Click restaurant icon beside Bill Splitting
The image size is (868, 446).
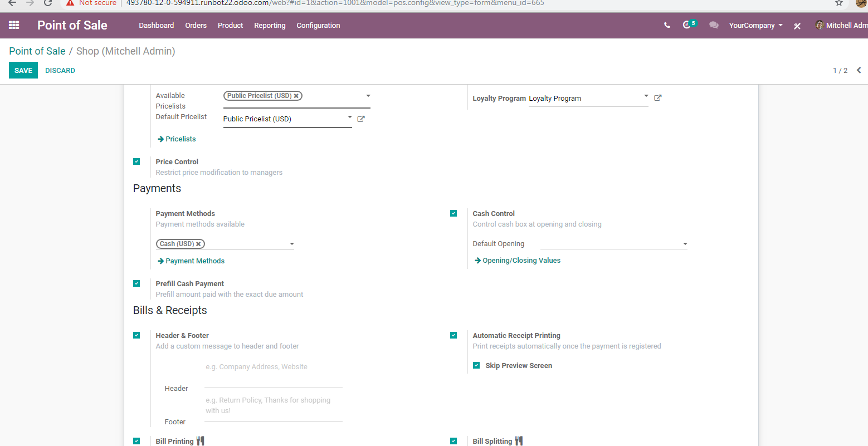coord(519,441)
